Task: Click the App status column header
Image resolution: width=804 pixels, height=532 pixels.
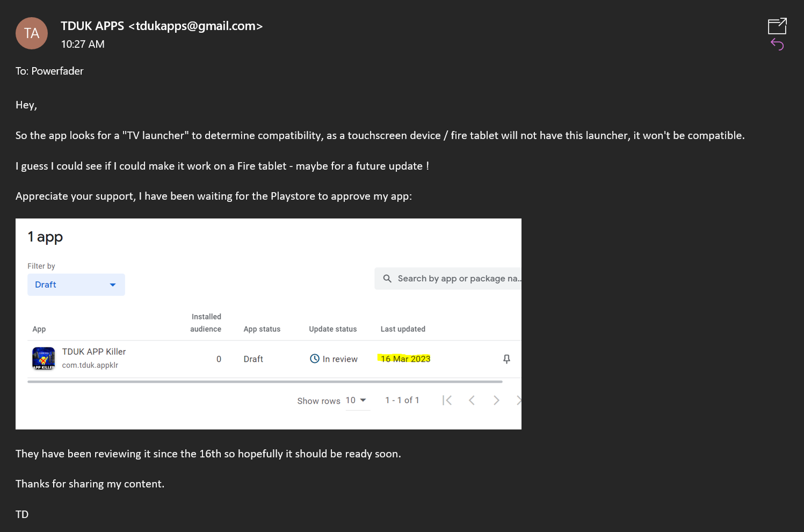Action: (x=262, y=329)
